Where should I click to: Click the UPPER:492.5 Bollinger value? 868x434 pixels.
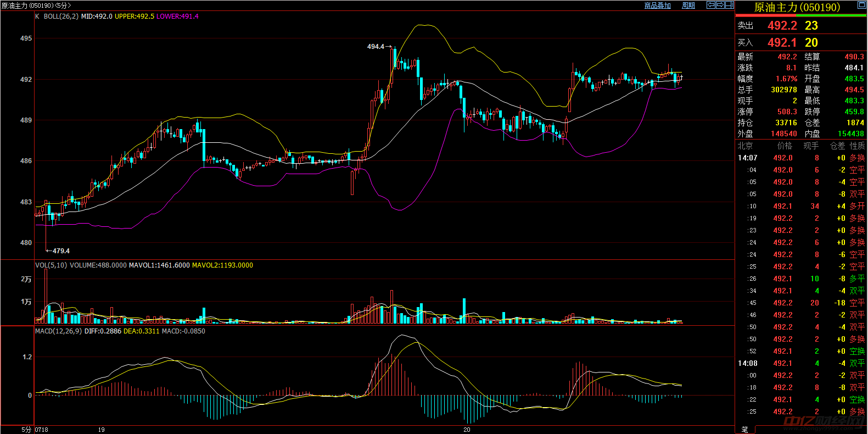coord(135,16)
